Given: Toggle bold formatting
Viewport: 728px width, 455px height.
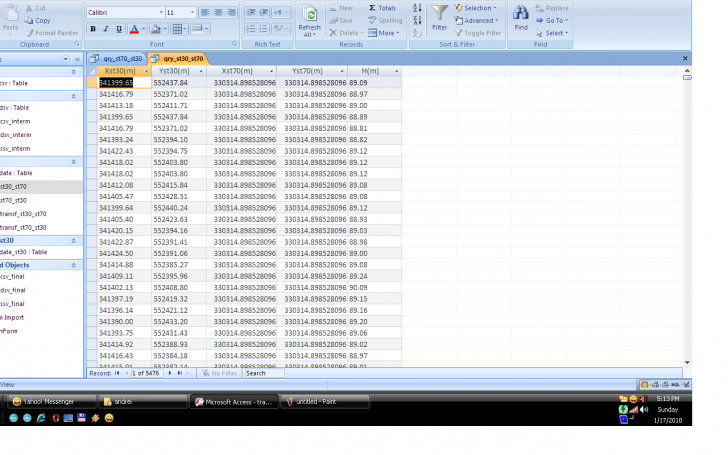Looking at the screenshot, I should click(x=93, y=29).
